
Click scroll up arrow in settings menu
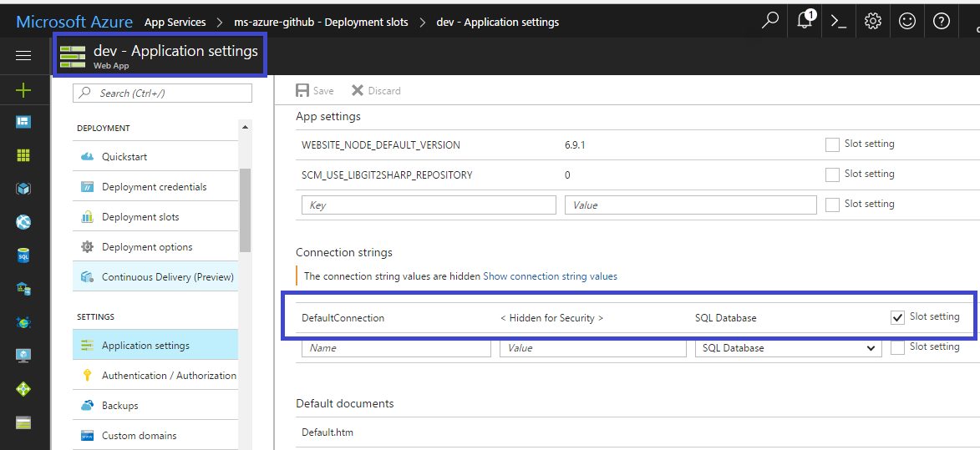[x=245, y=128]
